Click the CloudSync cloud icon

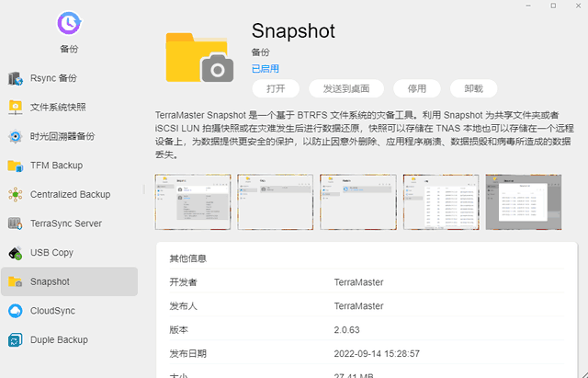click(x=15, y=311)
